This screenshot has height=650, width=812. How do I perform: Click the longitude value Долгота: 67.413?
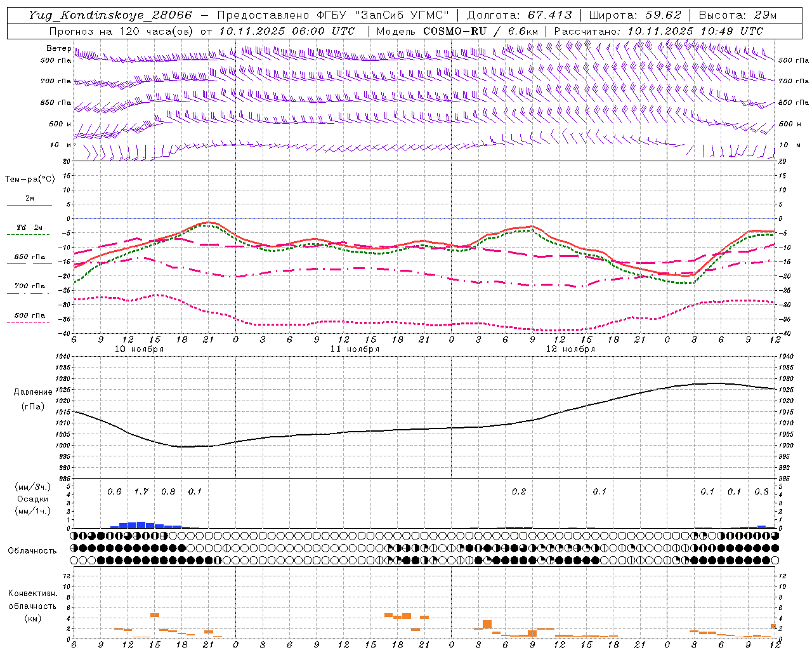tap(520, 15)
